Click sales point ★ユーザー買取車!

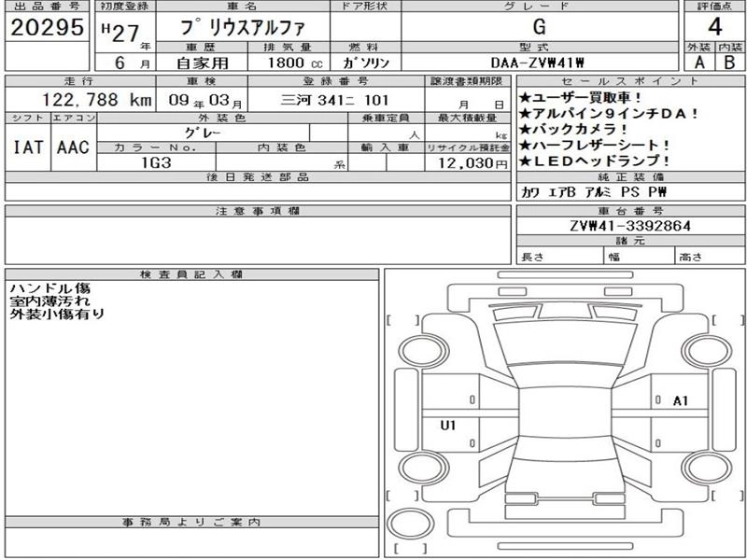pyautogui.click(x=581, y=98)
